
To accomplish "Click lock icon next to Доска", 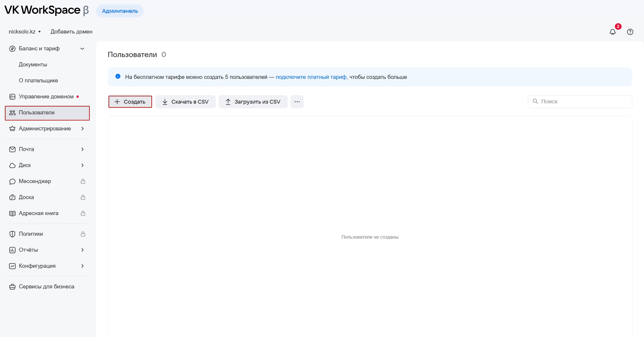I will (83, 197).
